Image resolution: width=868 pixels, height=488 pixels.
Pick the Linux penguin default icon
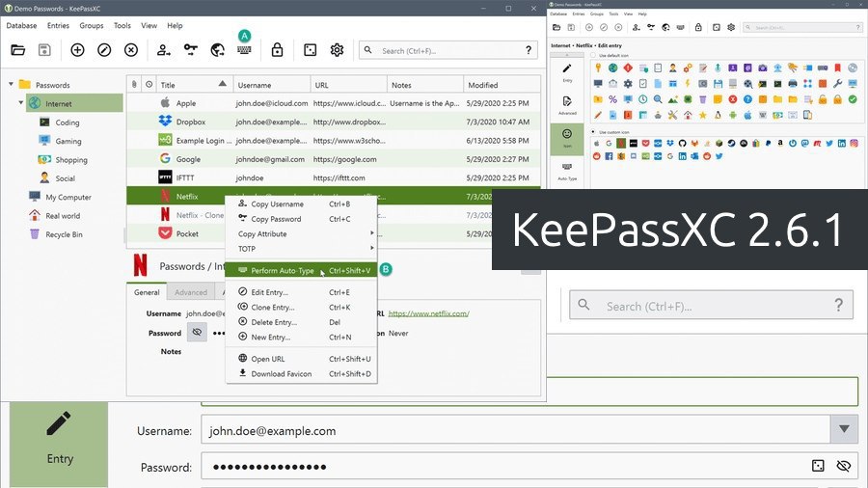(x=718, y=115)
